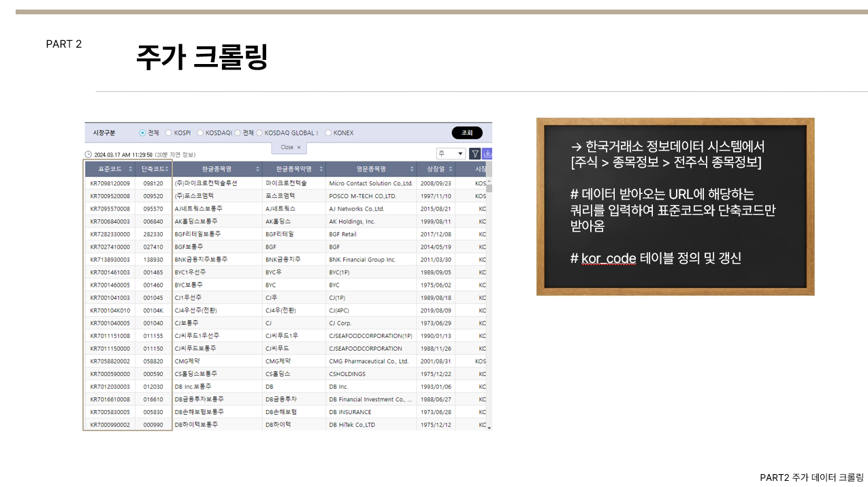Select the KOSPI radio button
This screenshot has width=868, height=487.
(168, 133)
